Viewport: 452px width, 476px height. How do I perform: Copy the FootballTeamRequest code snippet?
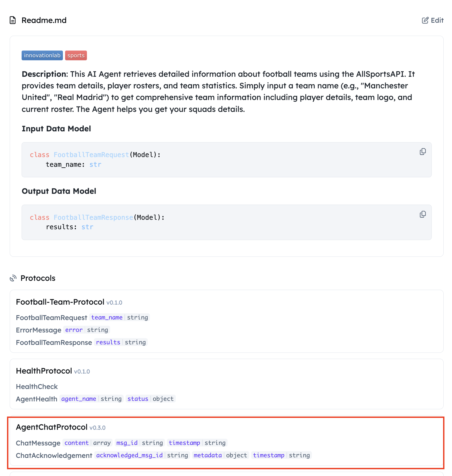coord(423,152)
